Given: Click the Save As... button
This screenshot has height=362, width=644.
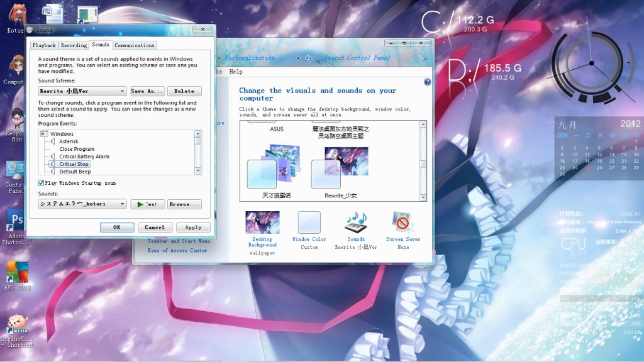Looking at the screenshot, I should pos(147,92).
